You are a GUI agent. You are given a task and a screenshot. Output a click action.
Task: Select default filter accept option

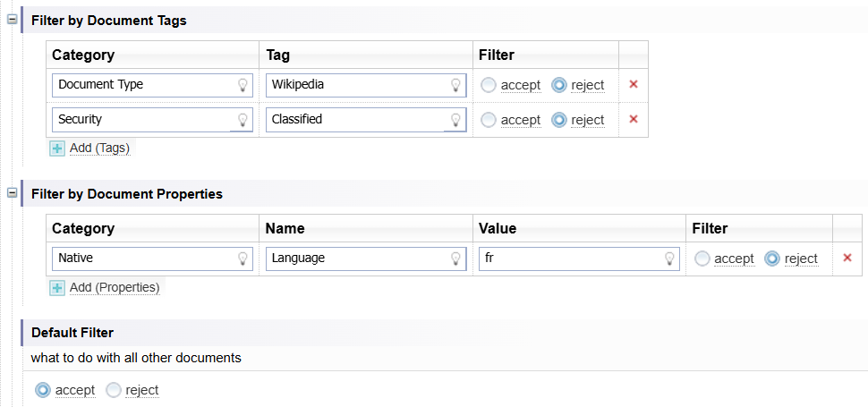[43, 390]
